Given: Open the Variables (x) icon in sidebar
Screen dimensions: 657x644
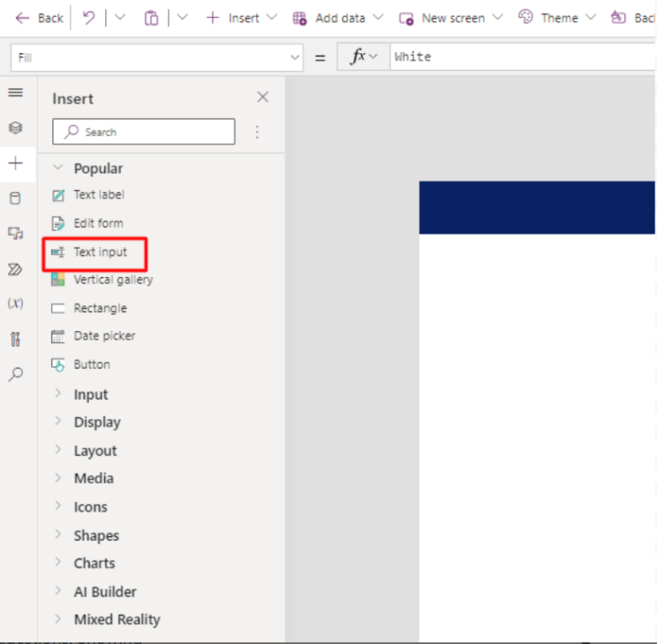Looking at the screenshot, I should [15, 304].
